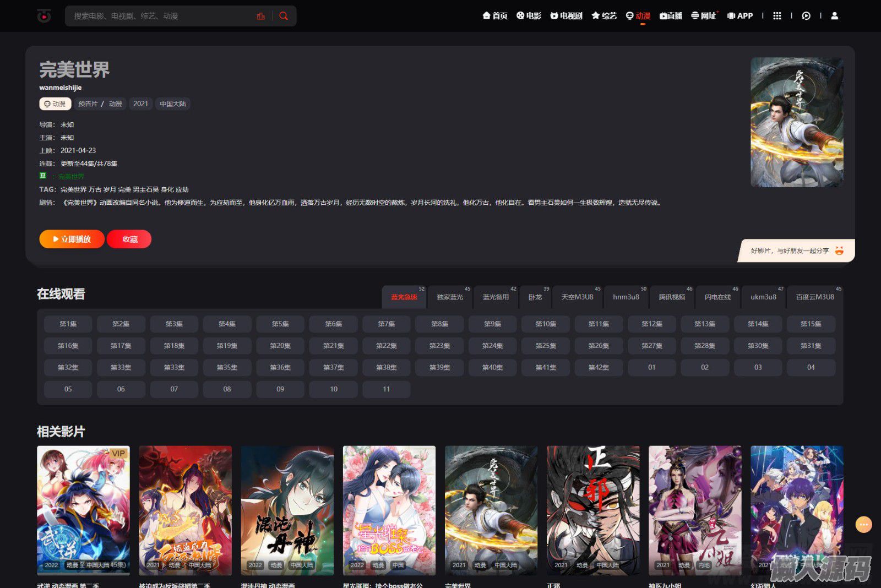Go to 首页 in the top navigation

coord(495,16)
